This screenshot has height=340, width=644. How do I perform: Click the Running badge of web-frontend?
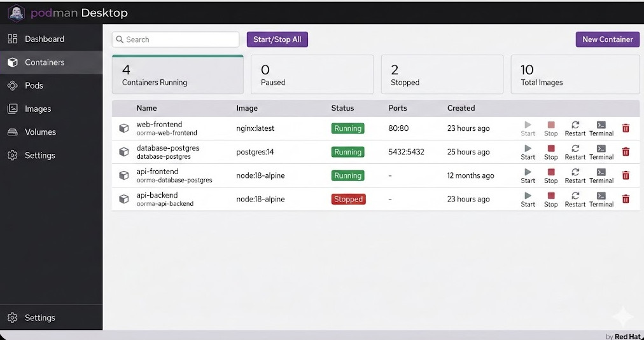347,128
